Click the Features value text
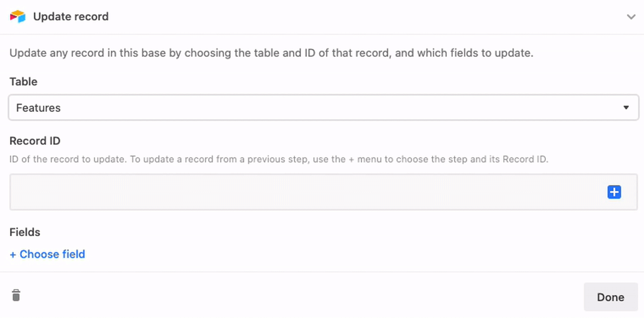Screen dimensions: 644x318 (x=38, y=108)
